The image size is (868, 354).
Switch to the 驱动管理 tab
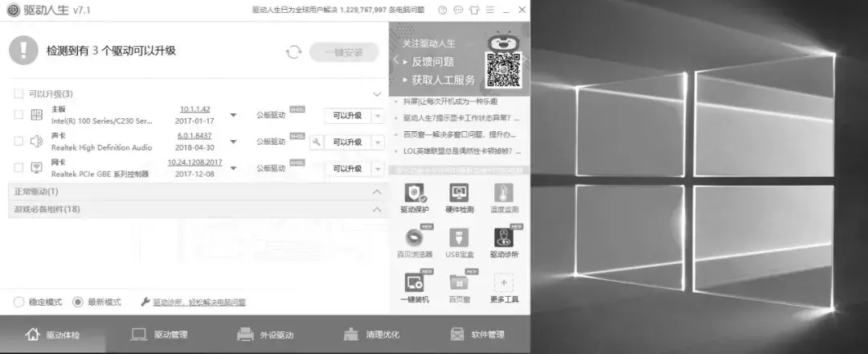click(161, 335)
